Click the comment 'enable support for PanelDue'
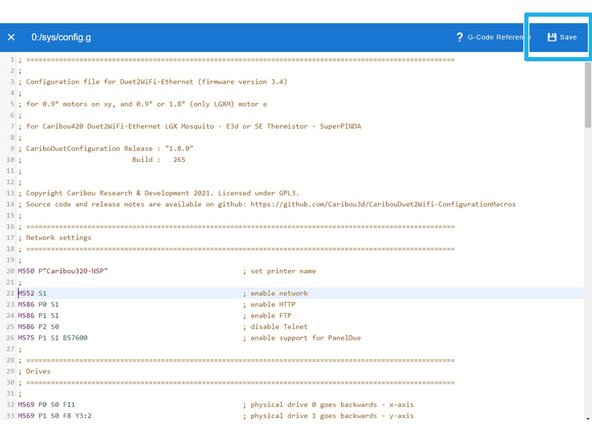Viewport: 592px width, 444px height. click(x=306, y=338)
